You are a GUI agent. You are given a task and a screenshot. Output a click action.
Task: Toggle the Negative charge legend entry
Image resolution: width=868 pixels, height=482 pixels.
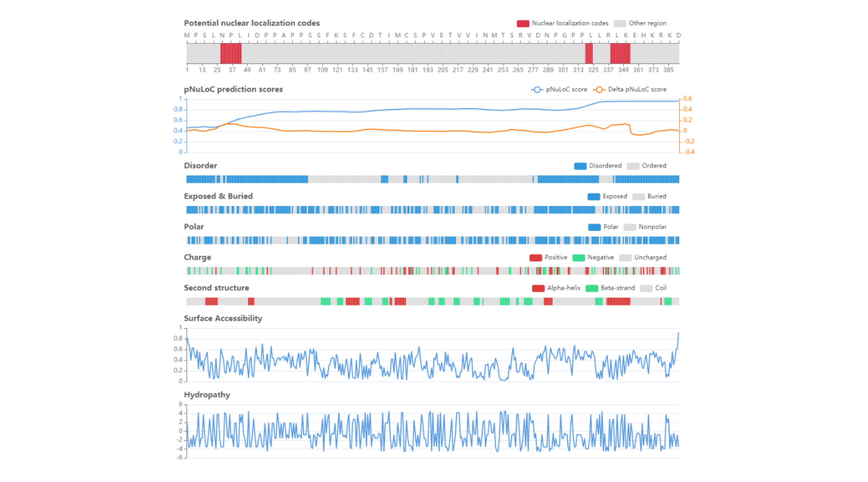coord(593,257)
